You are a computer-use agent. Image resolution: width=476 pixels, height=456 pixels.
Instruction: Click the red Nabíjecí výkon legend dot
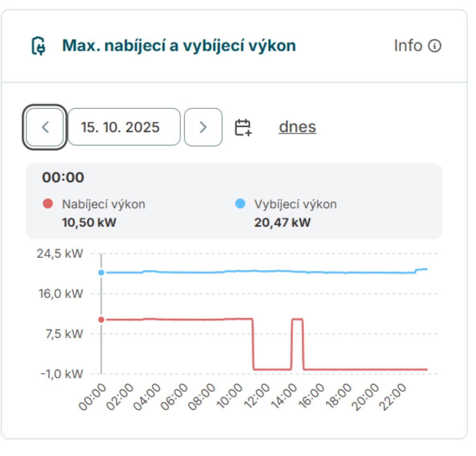[x=48, y=204]
